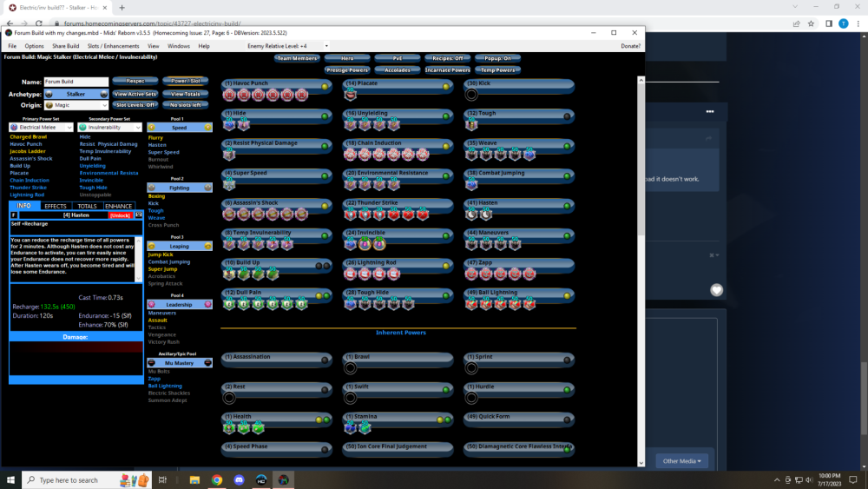Click the Damage bar in the info panel
The width and height of the screenshot is (868, 489).
pyautogui.click(x=76, y=347)
